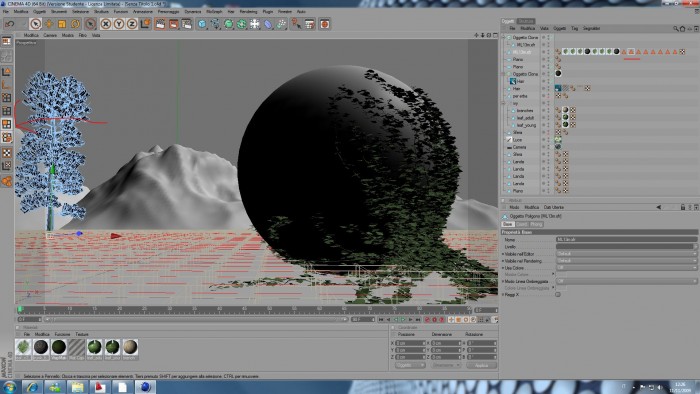This screenshot has height=394, width=700.
Task: Click the lock icon in Attributes panel
Action: 683,207
